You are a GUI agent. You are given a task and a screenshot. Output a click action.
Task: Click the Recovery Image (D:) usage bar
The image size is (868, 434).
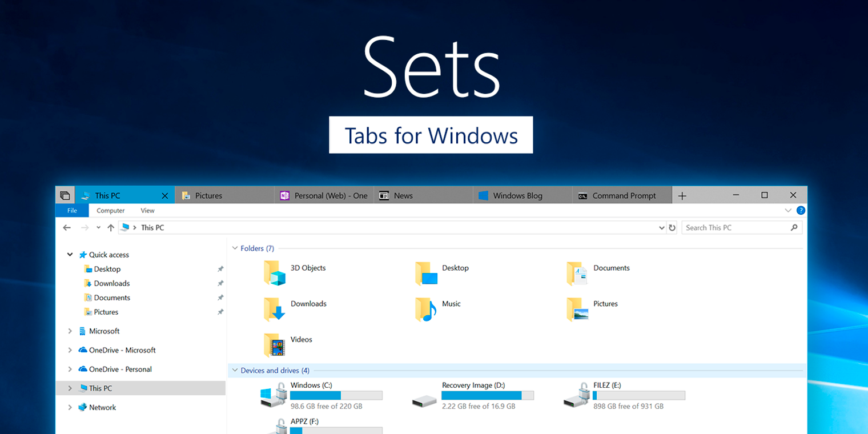(488, 395)
